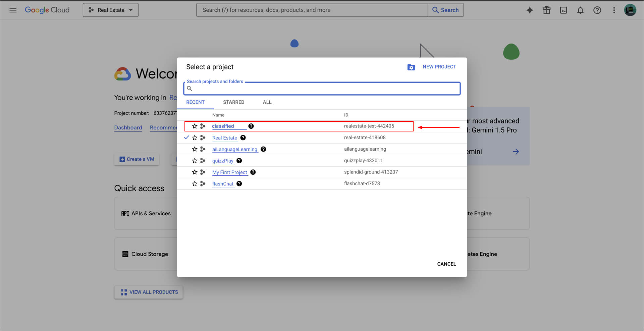The image size is (644, 331).
Task: Activate Cloud Shell terminal icon
Action: point(563,10)
